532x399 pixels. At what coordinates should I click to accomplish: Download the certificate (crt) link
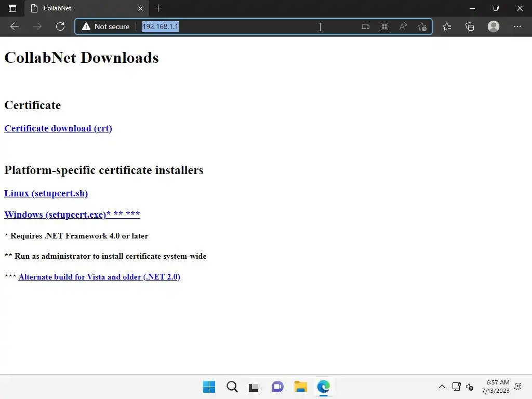[58, 129]
